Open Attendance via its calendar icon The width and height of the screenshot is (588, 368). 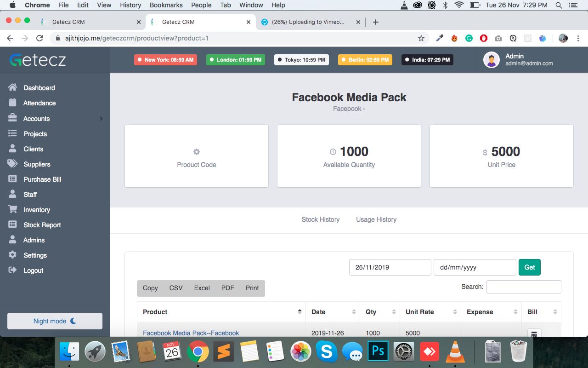[x=13, y=103]
